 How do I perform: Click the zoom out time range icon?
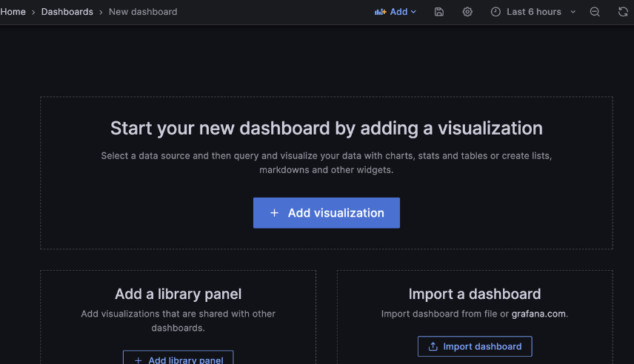[594, 12]
